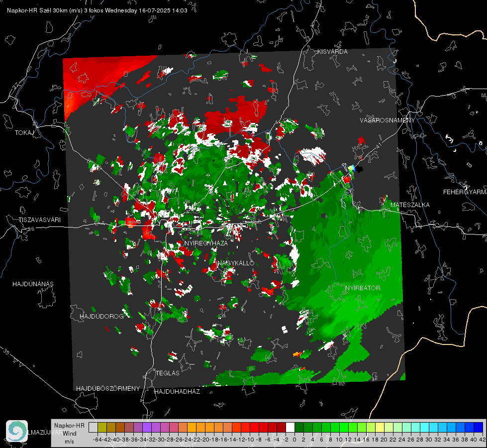Select the brown swatch between -40 and -38
The height and width of the screenshot is (448, 487).
(x=120, y=427)
